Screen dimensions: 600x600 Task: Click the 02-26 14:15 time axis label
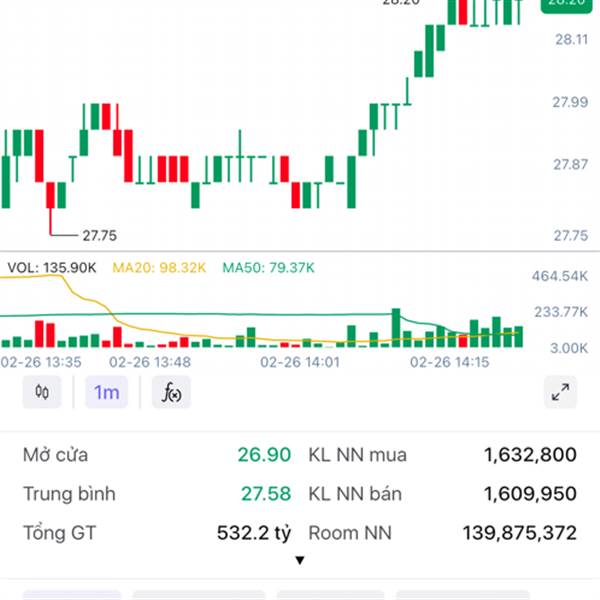click(x=450, y=362)
